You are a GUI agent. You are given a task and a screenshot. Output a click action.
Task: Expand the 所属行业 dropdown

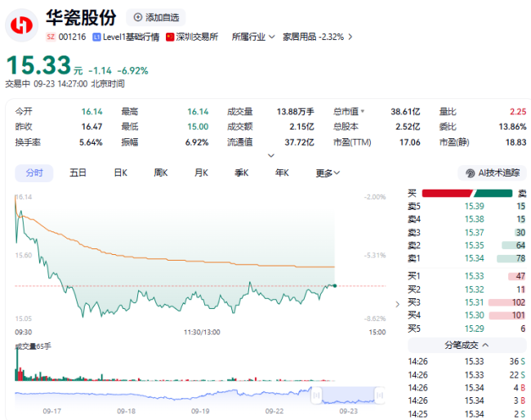point(252,37)
